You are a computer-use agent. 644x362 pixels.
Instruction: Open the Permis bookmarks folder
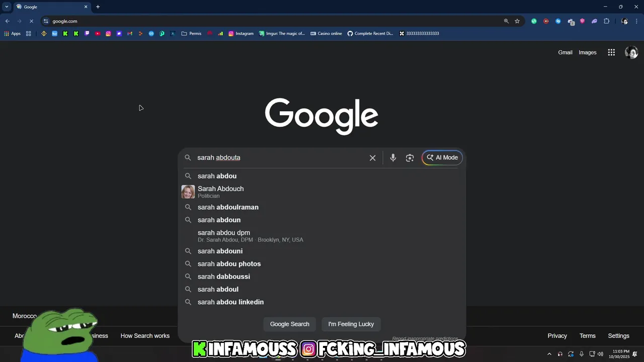[191, 34]
